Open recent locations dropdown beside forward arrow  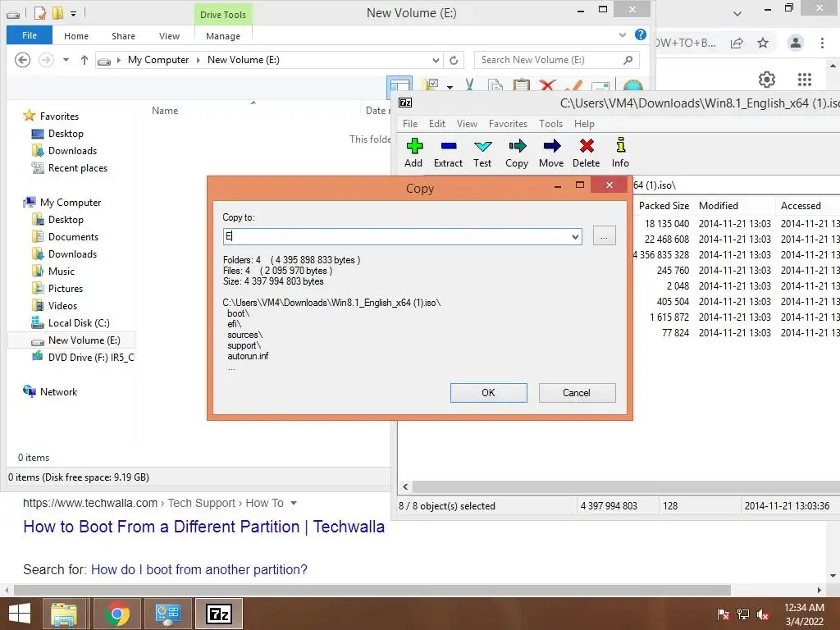(66, 60)
